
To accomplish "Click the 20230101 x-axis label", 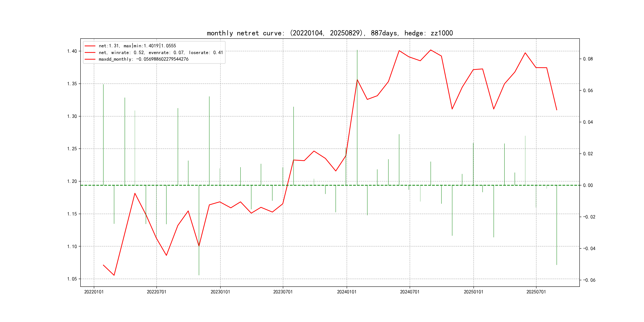I will 220,292.
